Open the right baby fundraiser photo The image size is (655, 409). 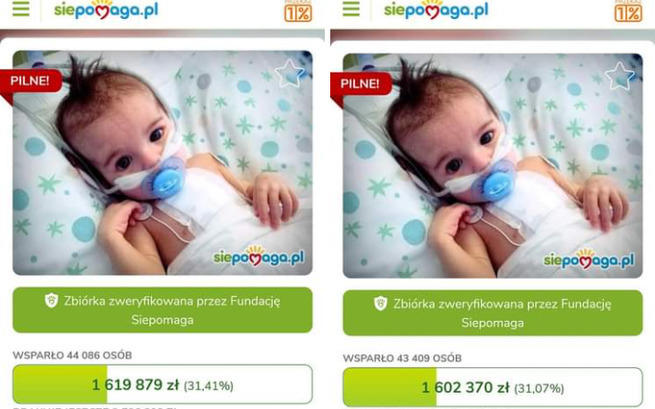493,166
